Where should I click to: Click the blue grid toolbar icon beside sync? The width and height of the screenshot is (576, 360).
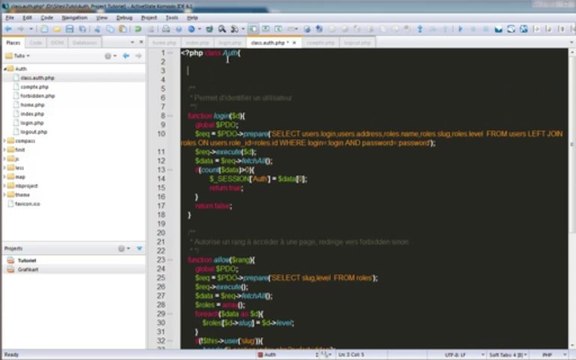click(x=524, y=29)
